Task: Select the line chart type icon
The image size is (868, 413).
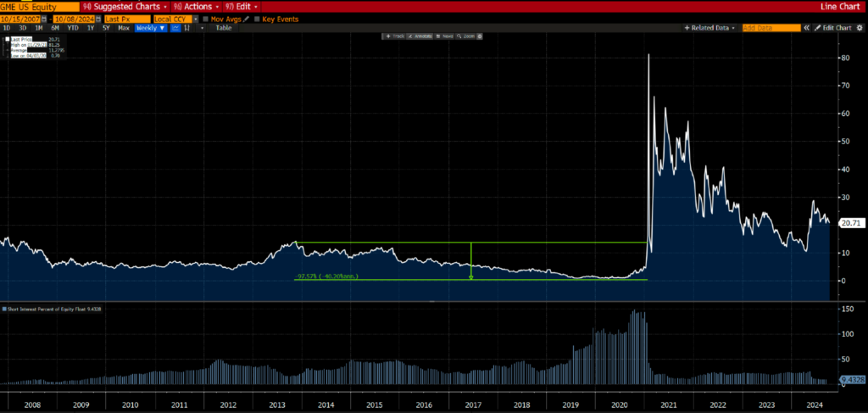Action: pyautogui.click(x=175, y=28)
